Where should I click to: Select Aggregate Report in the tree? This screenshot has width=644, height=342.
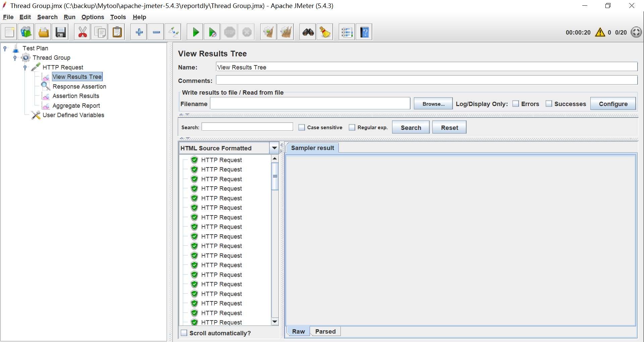pyautogui.click(x=76, y=106)
